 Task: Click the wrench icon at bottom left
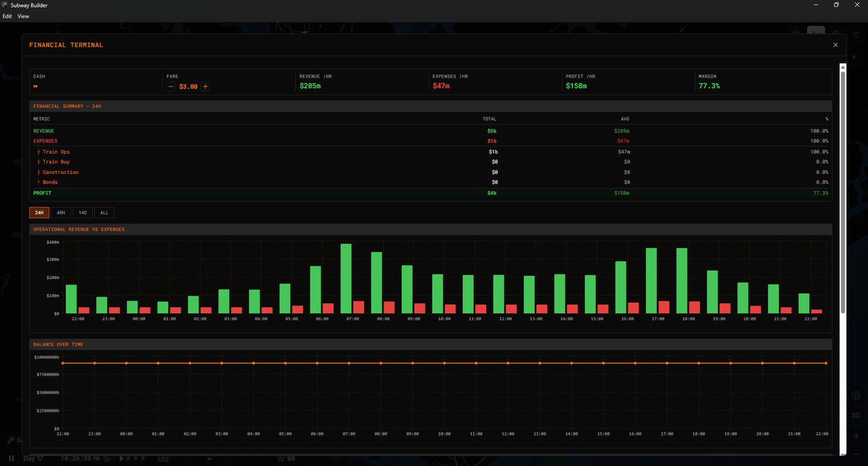11,440
